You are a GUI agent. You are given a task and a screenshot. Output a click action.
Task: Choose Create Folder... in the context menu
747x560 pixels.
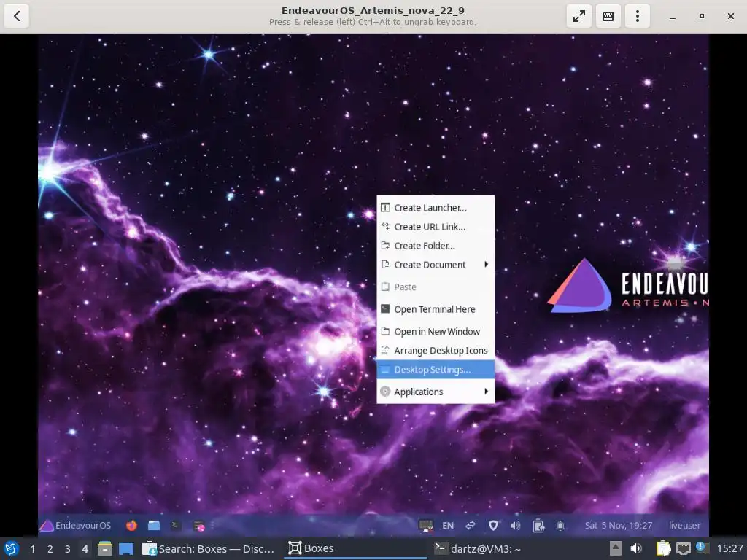[x=436, y=246]
